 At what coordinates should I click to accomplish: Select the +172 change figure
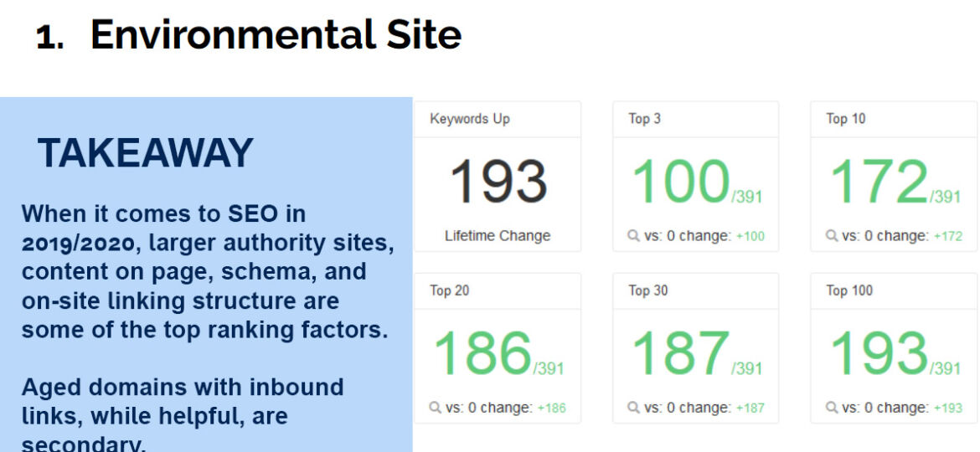pos(947,237)
